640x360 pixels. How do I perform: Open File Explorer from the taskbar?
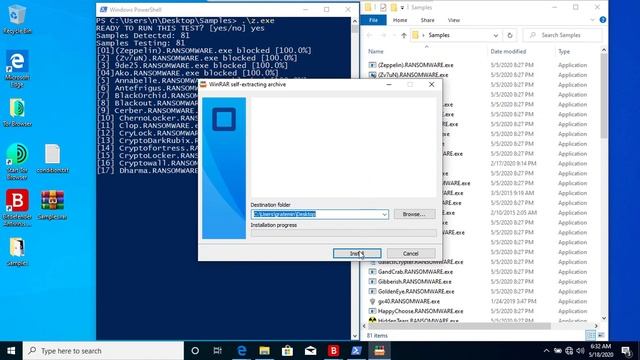pyautogui.click(x=264, y=351)
